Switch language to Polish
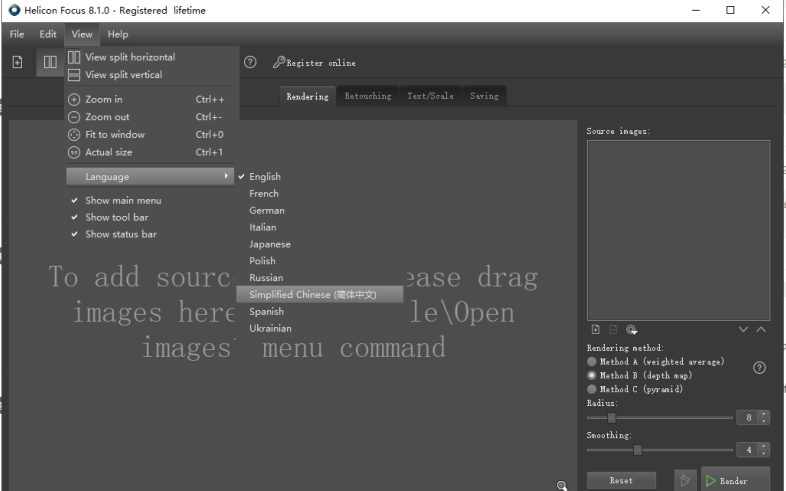This screenshot has width=786, height=491. [x=319, y=261]
